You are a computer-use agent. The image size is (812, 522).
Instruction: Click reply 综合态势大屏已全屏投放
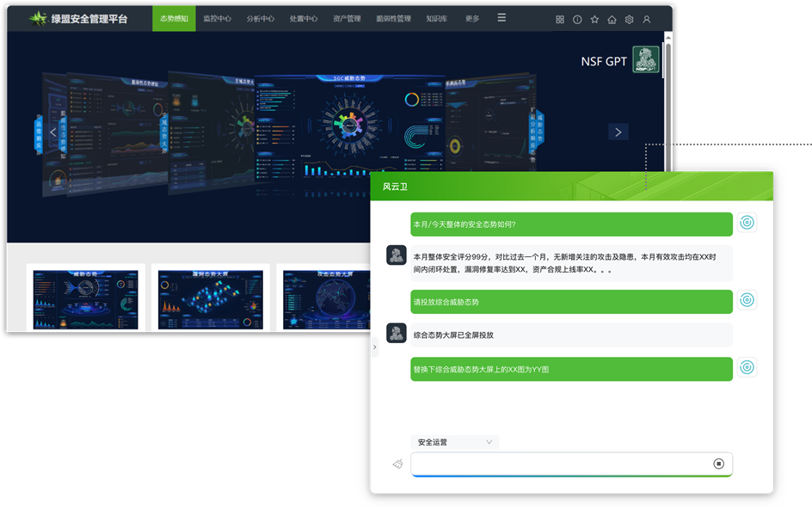[571, 335]
